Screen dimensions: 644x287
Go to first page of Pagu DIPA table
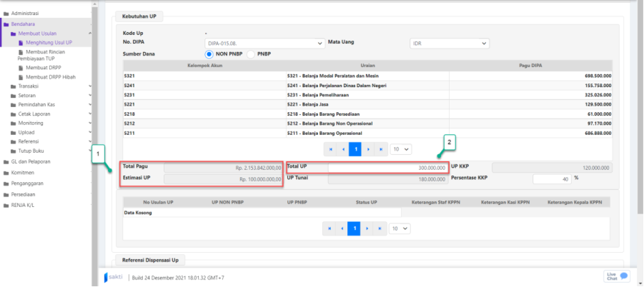click(x=330, y=148)
